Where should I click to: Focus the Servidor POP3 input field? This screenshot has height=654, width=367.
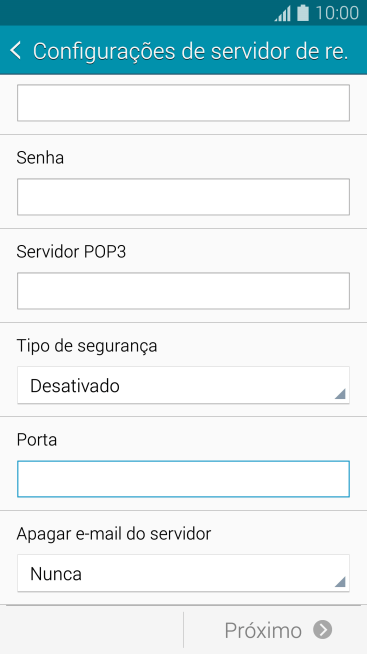(x=183, y=291)
